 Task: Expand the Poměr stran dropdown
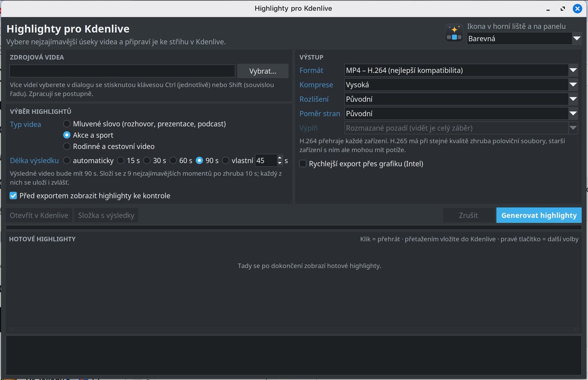coord(461,114)
